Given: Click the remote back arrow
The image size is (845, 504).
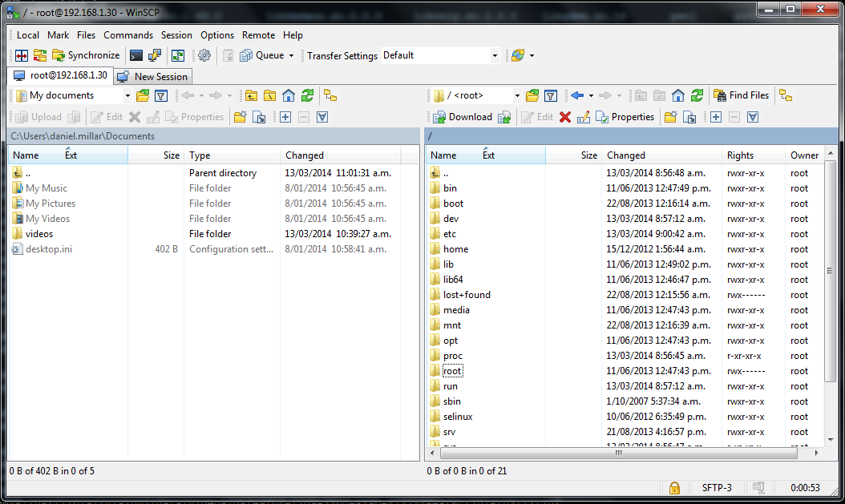Looking at the screenshot, I should coord(577,96).
